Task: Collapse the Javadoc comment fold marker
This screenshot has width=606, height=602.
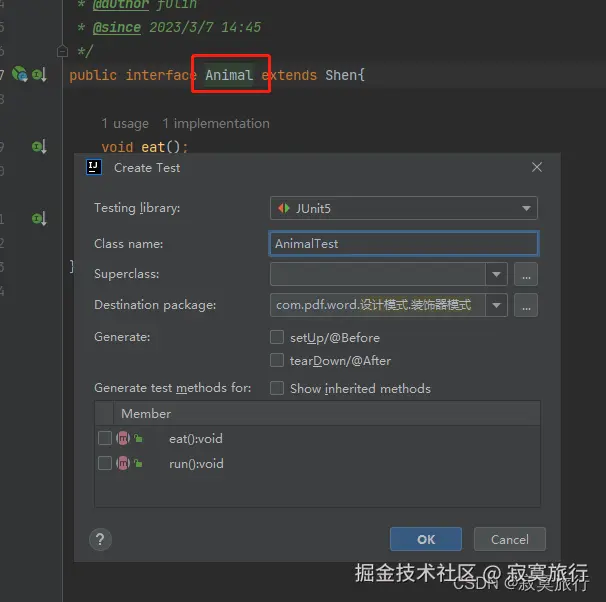Action: tap(62, 51)
